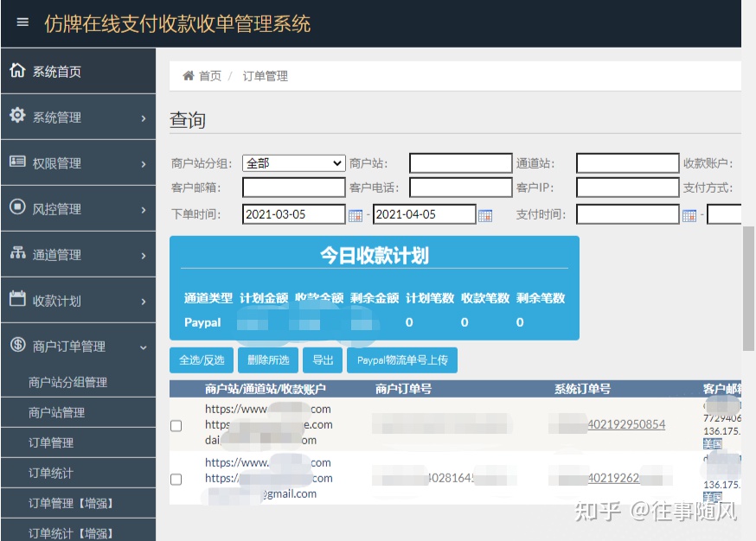Click the 系统订单号 column header

point(582,389)
